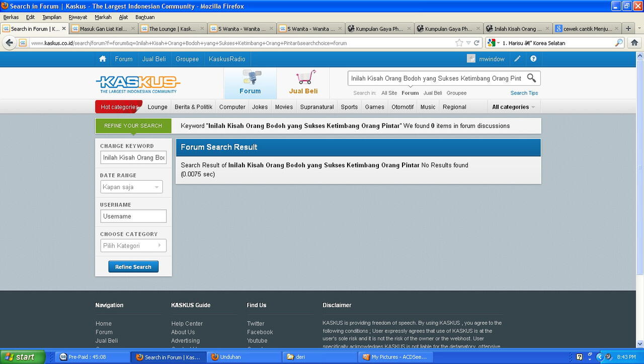This screenshot has width=644, height=364.
Task: Click the Google search engine icon
Action: click(x=492, y=43)
